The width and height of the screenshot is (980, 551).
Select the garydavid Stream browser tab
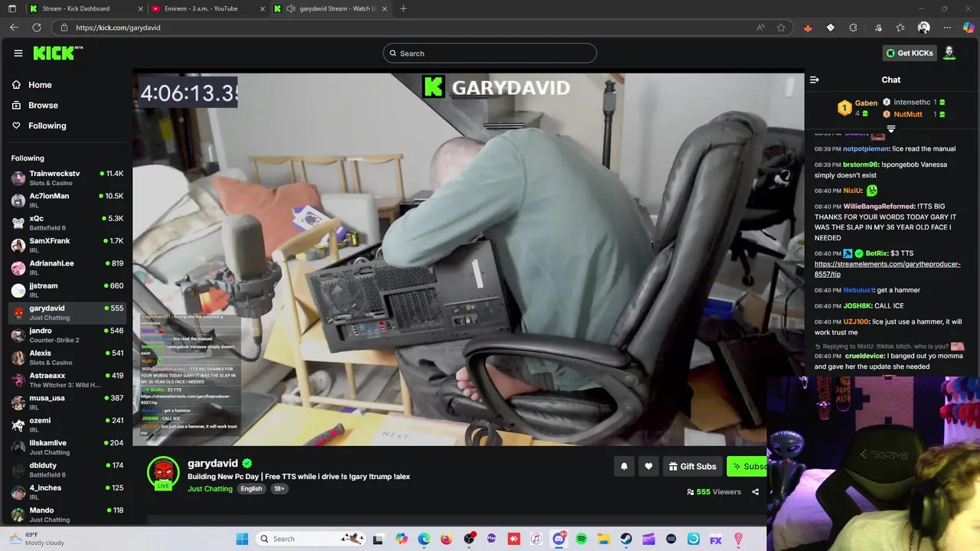329,8
